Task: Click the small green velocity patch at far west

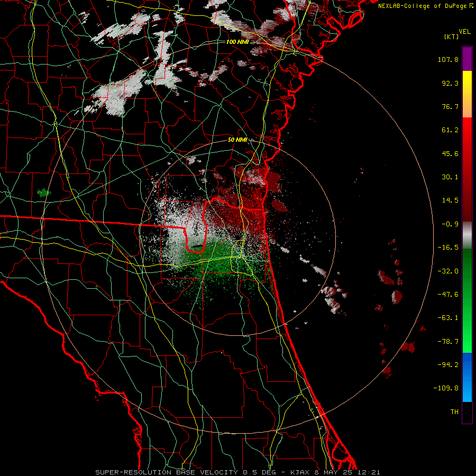Action: 44,193
